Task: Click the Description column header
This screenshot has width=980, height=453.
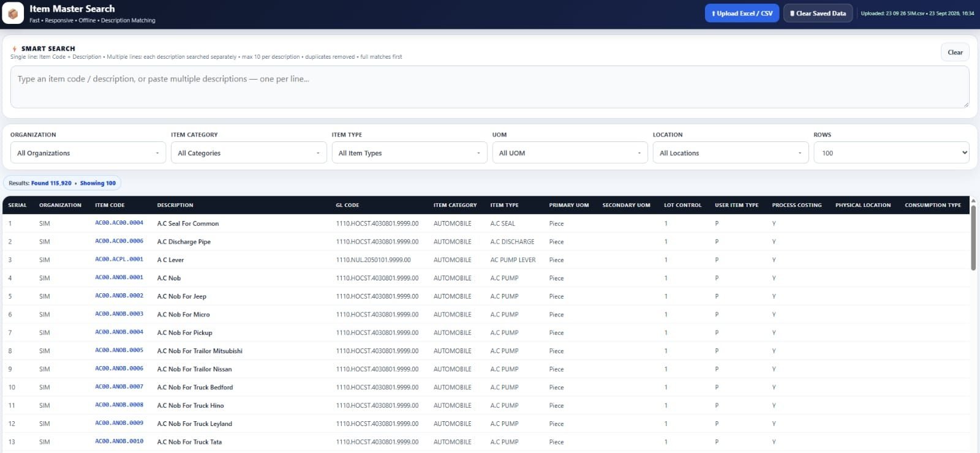Action: tap(175, 205)
